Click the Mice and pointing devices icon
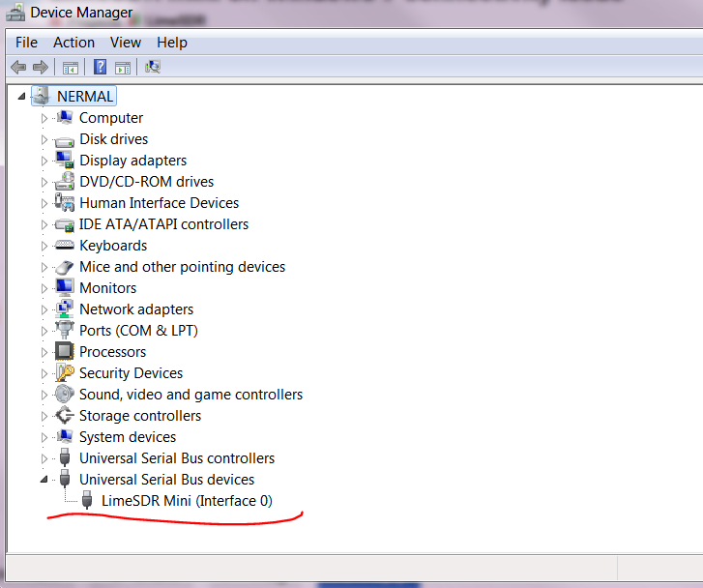 65,267
